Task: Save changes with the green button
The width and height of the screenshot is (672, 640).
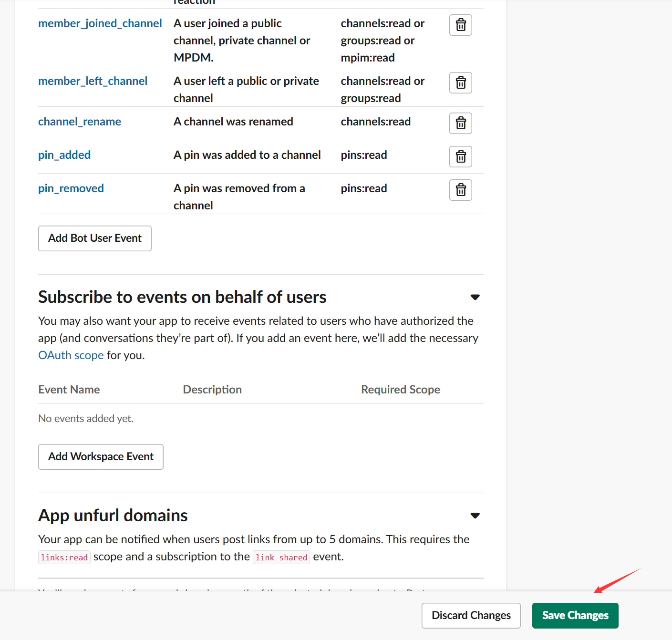Action: click(575, 616)
